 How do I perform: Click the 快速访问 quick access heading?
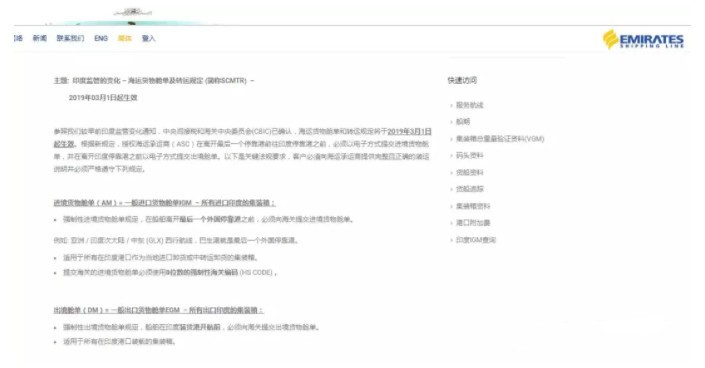[462, 80]
